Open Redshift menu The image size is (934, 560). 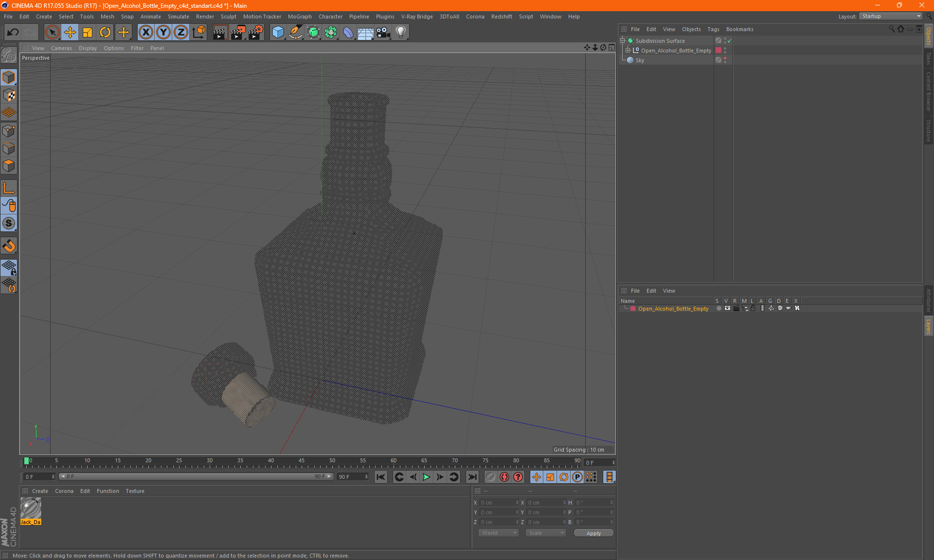pos(502,17)
